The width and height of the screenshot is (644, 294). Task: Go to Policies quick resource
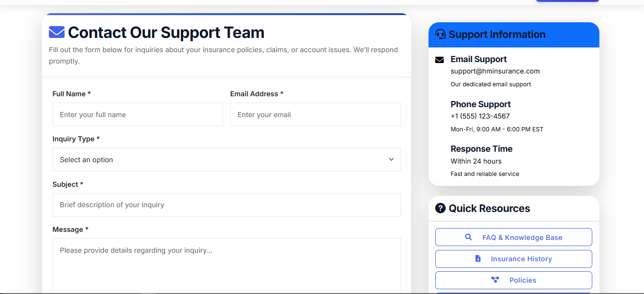tap(513, 280)
